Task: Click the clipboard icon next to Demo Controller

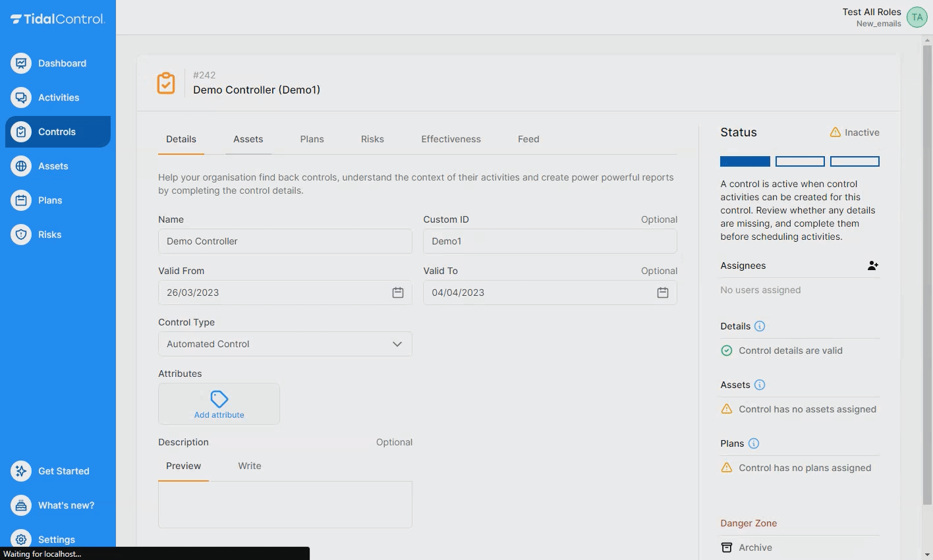Action: 165,83
